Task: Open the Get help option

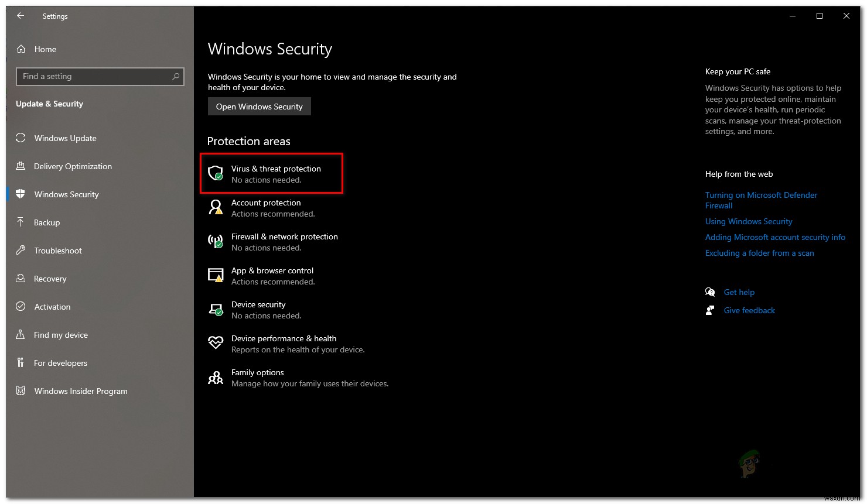Action: point(739,292)
